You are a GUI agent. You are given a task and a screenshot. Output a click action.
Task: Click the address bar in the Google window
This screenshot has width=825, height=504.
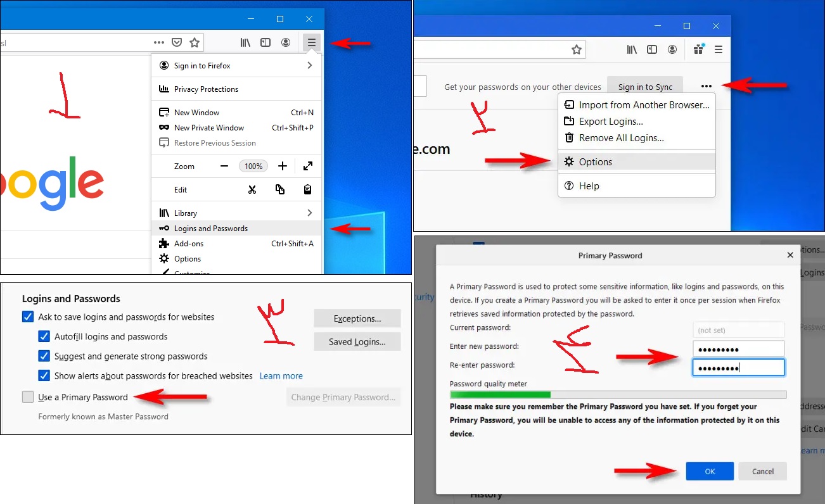click(101, 42)
